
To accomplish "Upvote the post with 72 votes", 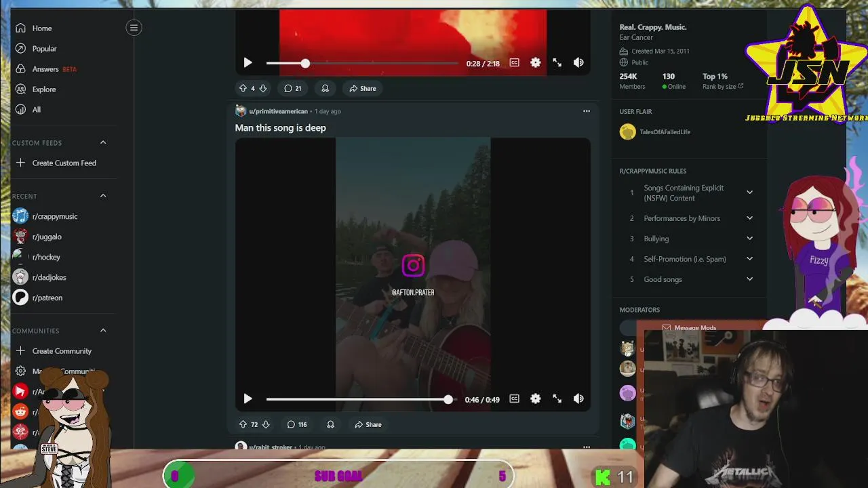I will pyautogui.click(x=243, y=424).
